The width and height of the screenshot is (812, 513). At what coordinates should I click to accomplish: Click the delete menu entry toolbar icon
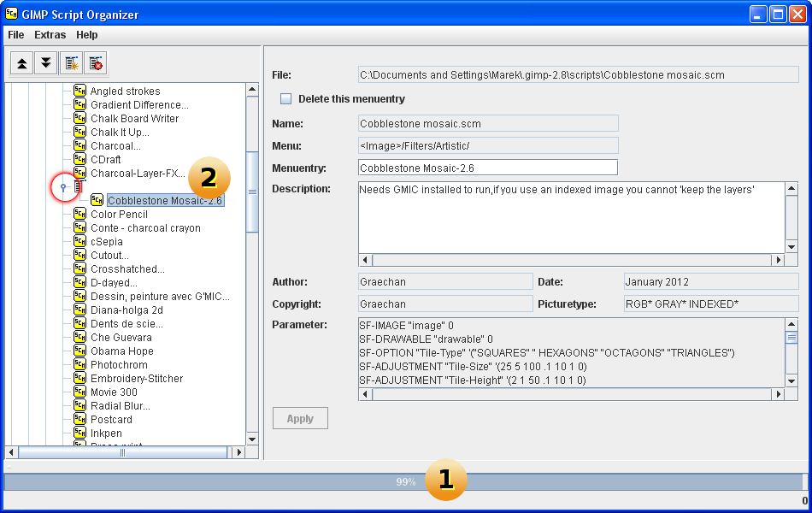[96, 64]
